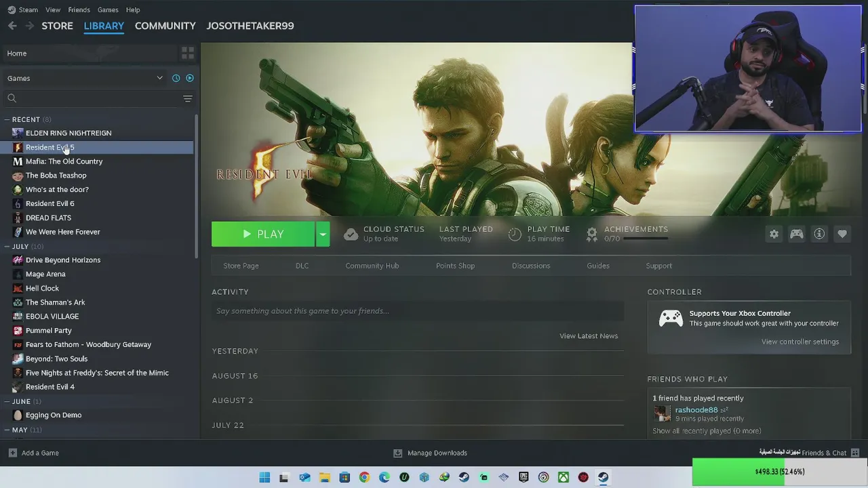
Task: Open the Discussions link
Action: (530, 266)
